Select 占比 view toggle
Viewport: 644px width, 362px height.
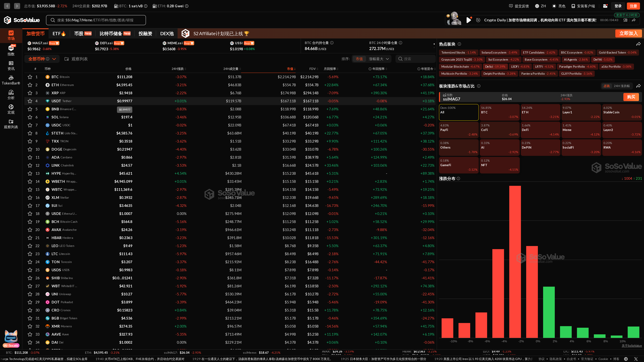click(607, 86)
